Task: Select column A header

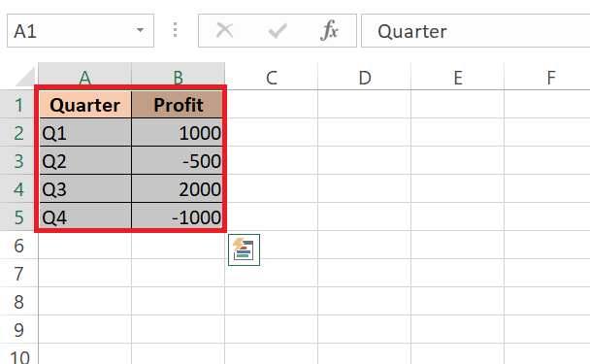Action: coord(85,77)
